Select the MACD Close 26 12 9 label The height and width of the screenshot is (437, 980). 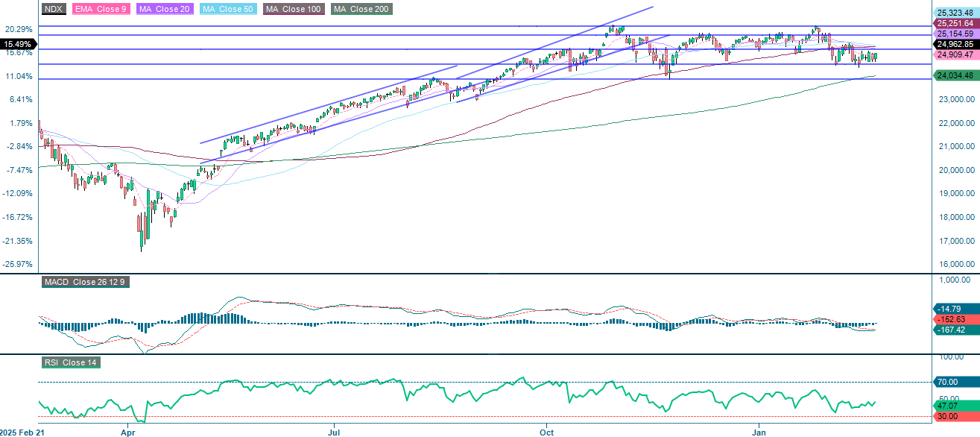pos(86,283)
